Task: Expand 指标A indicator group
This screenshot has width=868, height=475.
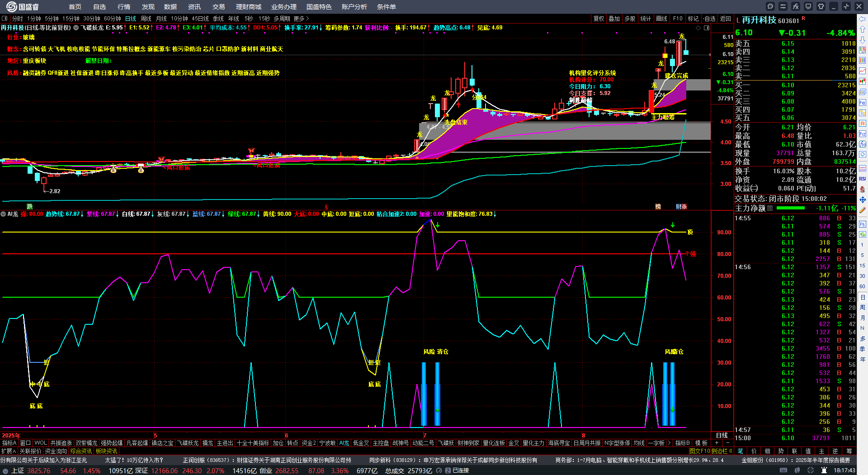Action: 9,443
